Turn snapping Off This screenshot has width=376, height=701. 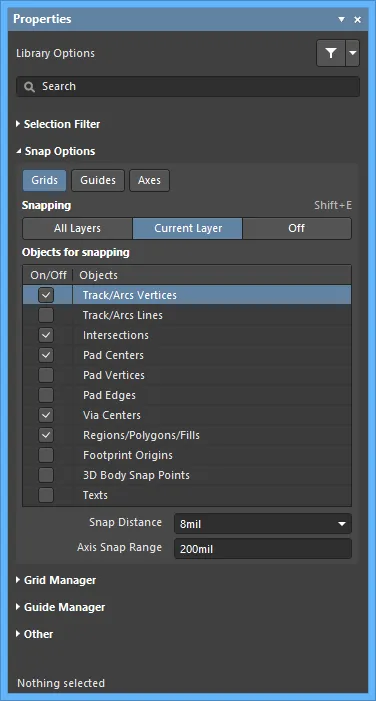297,228
